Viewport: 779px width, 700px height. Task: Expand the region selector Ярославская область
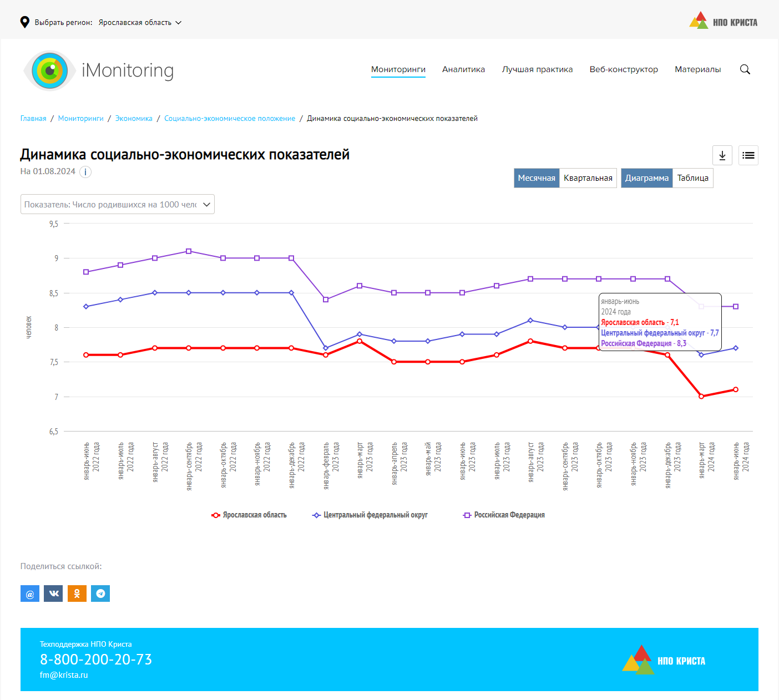click(x=140, y=23)
